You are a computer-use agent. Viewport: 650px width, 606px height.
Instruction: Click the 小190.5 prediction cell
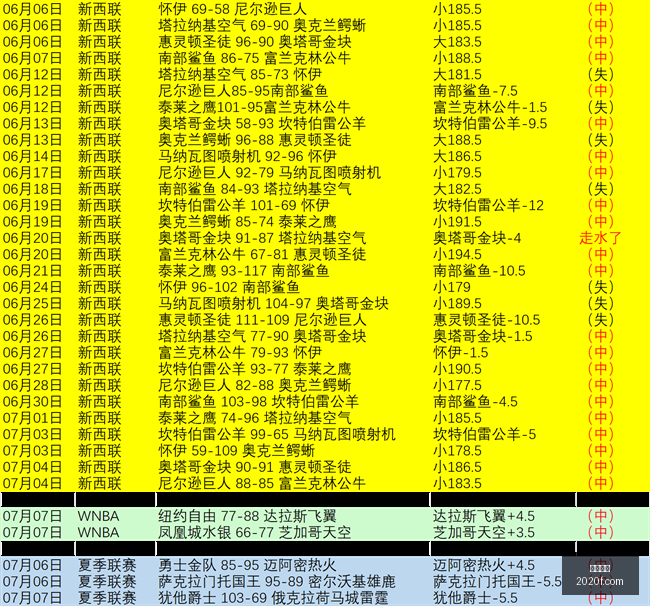(x=457, y=369)
